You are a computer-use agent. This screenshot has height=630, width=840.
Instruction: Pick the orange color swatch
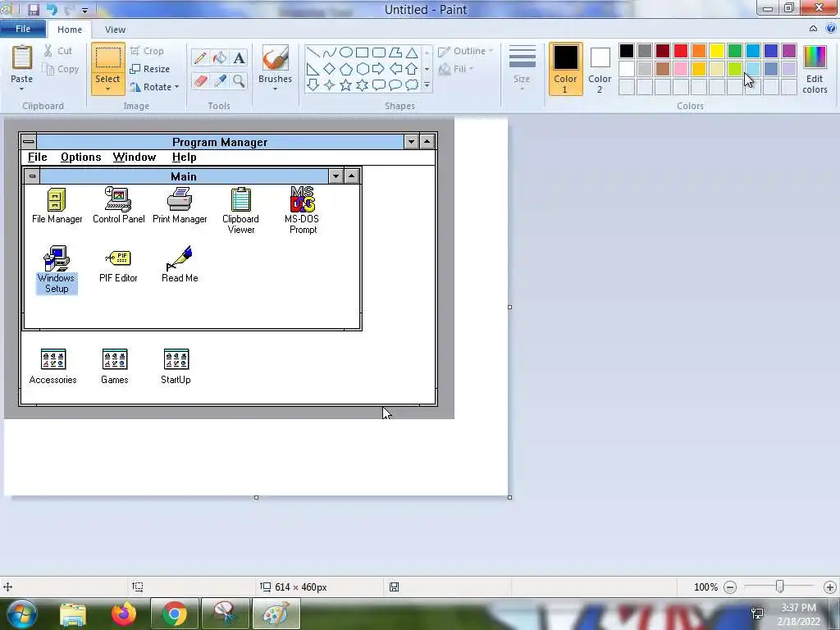[x=699, y=51]
